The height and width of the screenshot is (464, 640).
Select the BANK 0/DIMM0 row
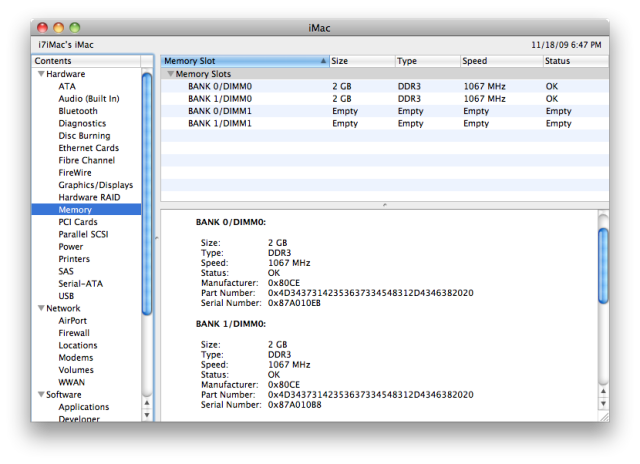(384, 87)
